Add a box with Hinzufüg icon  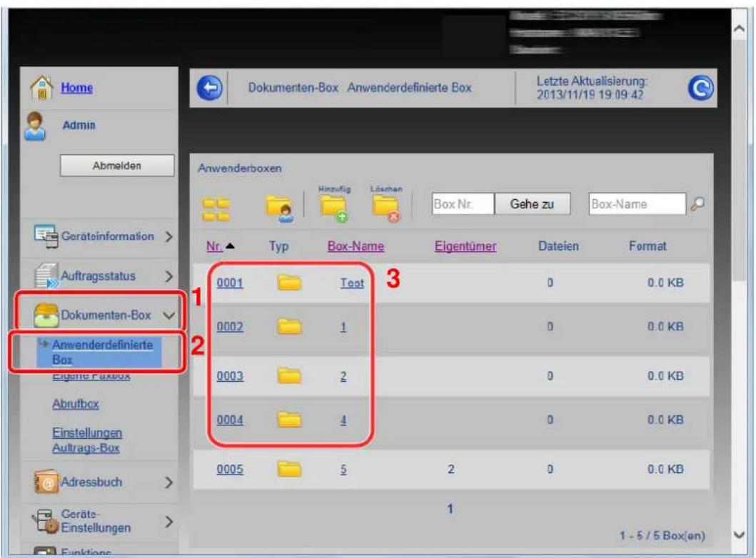[333, 208]
